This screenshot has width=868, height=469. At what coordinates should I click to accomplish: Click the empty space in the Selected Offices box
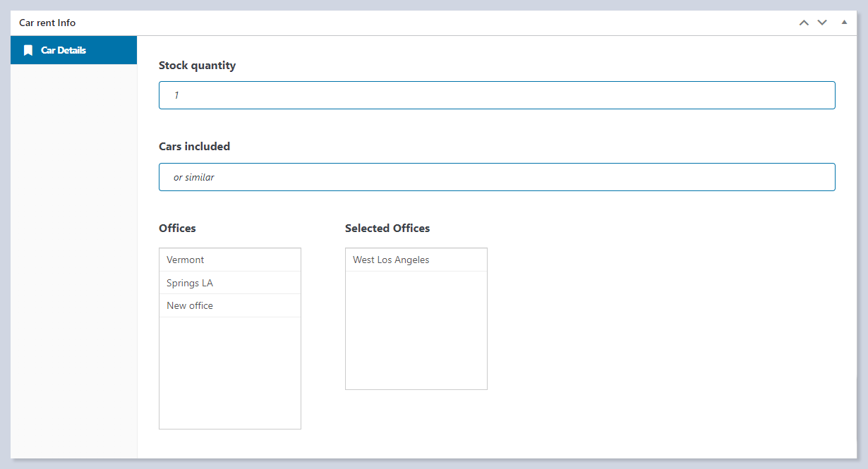pyautogui.click(x=416, y=330)
